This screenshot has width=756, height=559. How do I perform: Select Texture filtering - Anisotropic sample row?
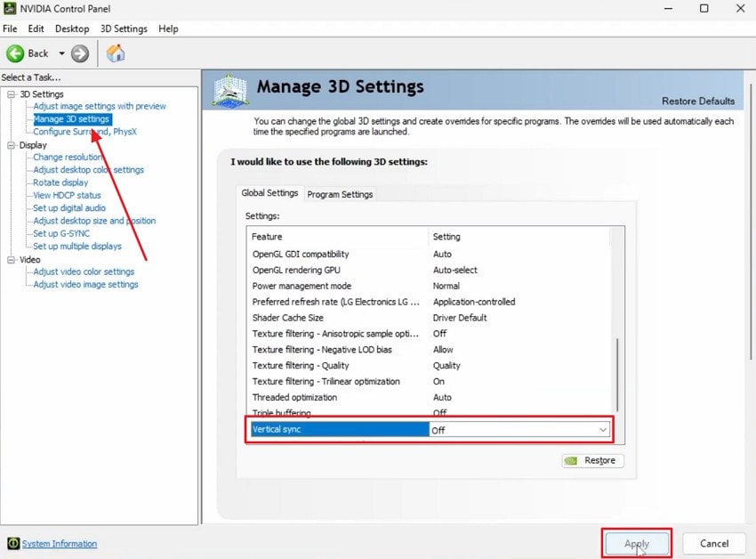coord(429,334)
